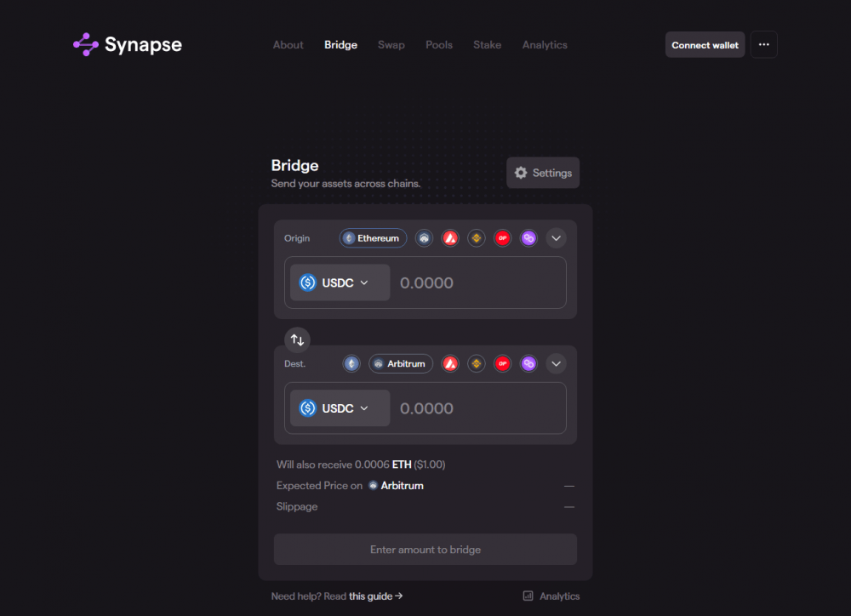The height and width of the screenshot is (616, 851).
Task: Select Optimism as origin chain icon
Action: click(502, 238)
